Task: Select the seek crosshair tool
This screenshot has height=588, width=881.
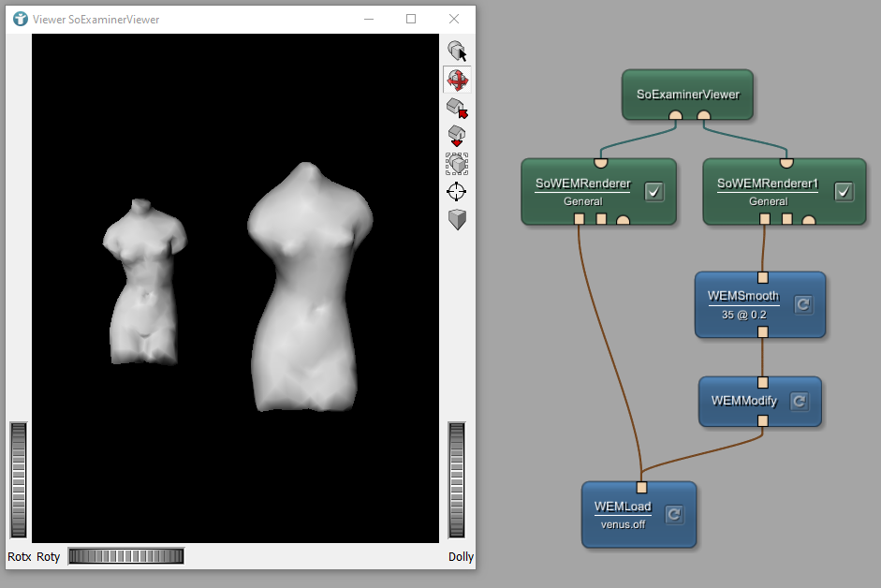Action: (457, 192)
